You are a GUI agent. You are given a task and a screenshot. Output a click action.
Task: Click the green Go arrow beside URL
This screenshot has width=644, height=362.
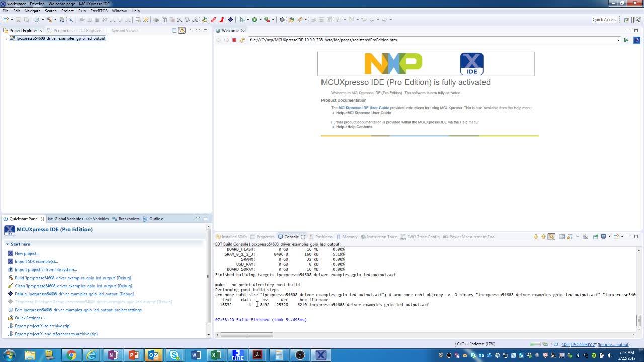point(626,40)
